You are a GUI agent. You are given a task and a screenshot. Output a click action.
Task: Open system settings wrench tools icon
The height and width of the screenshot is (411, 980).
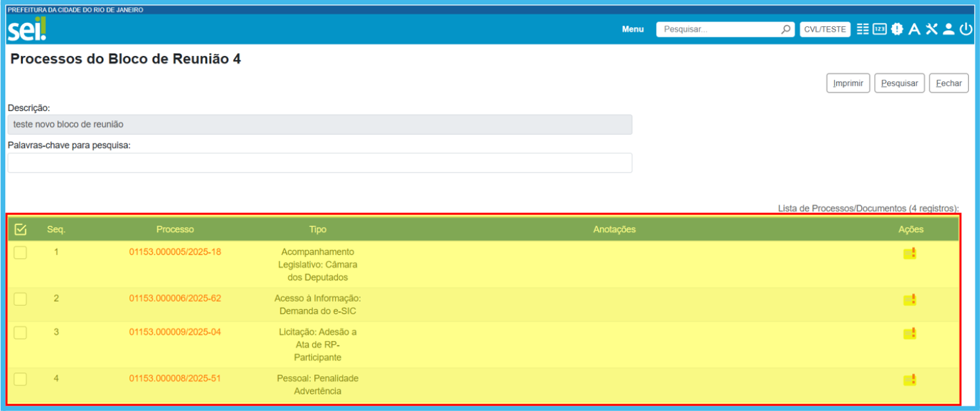tap(931, 29)
